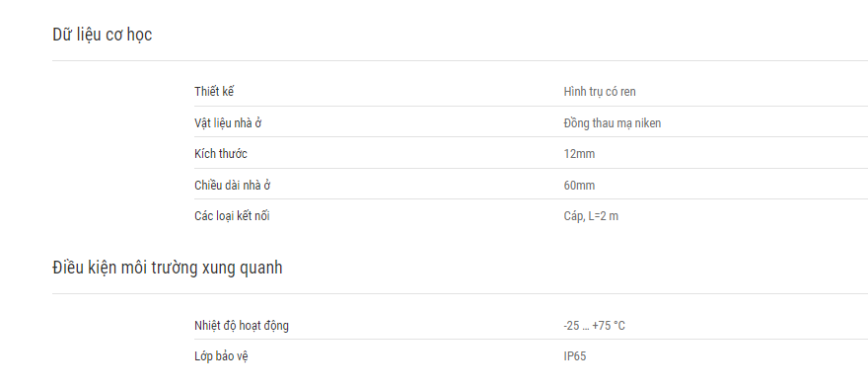This screenshot has width=868, height=389.
Task: Select the 'Nhiệt độ hoạt động' label
Action: coord(242,325)
